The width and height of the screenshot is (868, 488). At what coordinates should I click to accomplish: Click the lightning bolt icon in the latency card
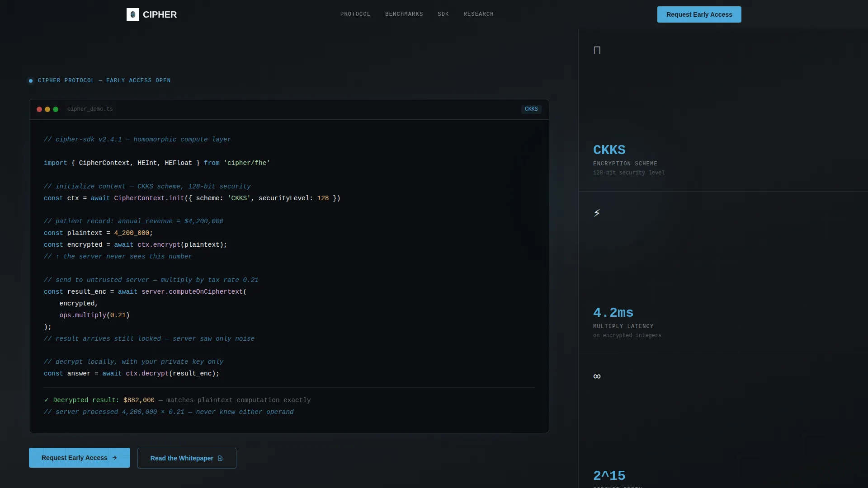597,213
